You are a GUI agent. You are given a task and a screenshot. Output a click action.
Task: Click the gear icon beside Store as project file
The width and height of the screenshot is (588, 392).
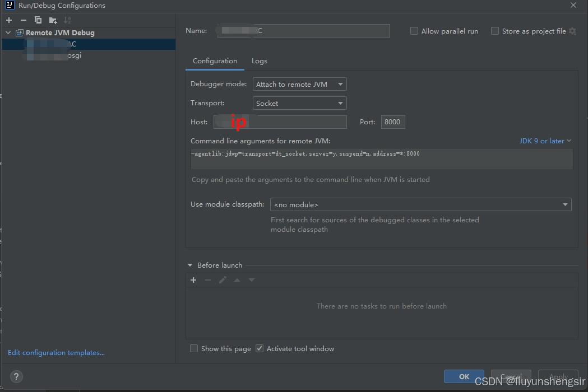[572, 31]
